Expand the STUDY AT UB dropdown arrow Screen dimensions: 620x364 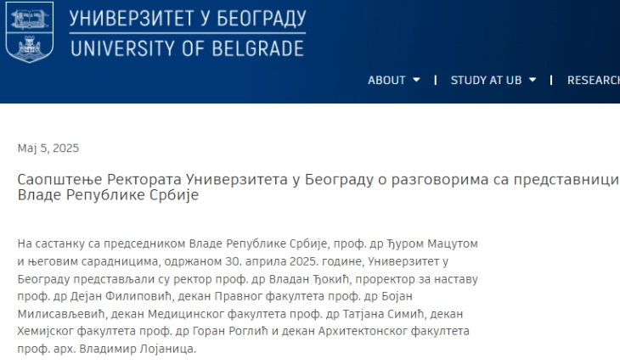[533, 81]
